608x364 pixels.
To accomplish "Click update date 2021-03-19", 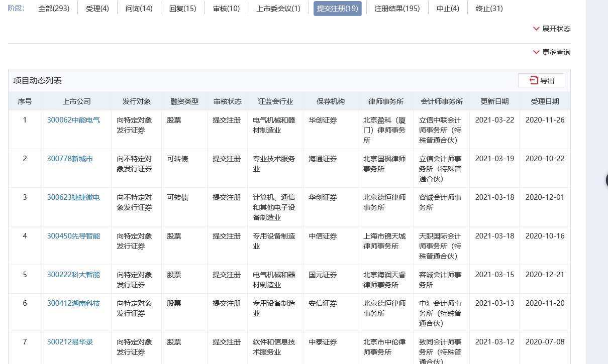I will click(495, 159).
